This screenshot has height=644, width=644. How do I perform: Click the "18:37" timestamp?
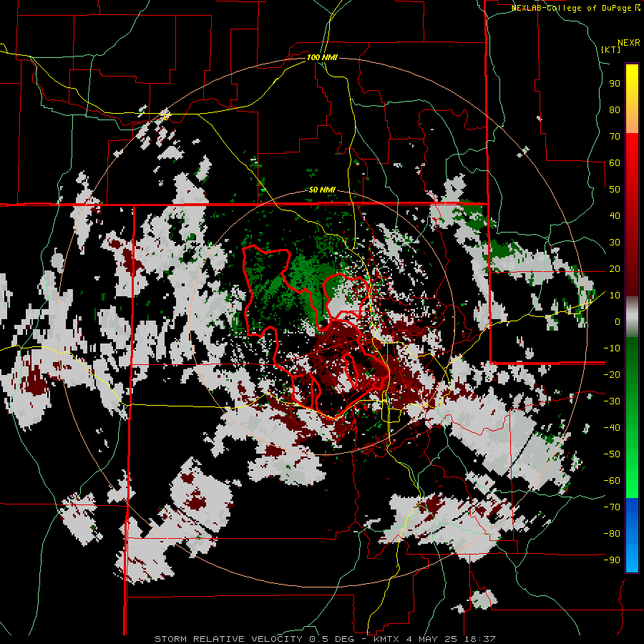click(479, 639)
